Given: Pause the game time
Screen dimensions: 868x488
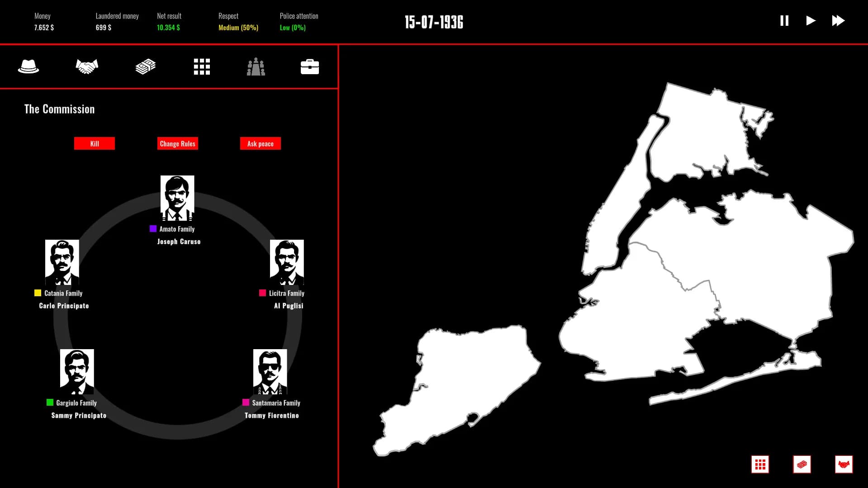Looking at the screenshot, I should tap(784, 21).
